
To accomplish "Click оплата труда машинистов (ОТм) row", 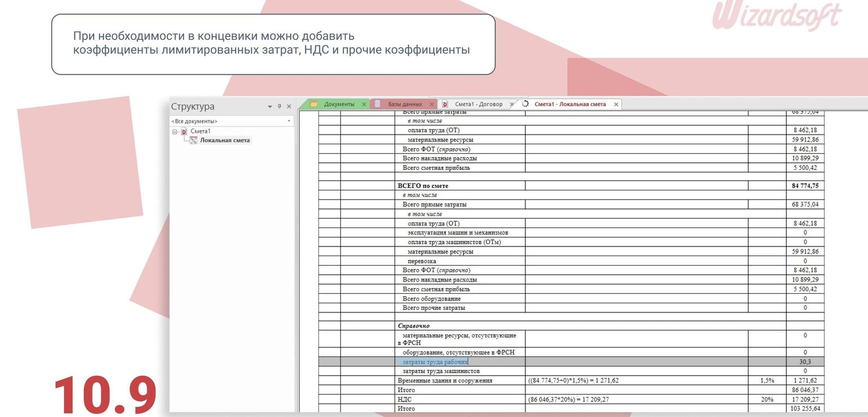I will click(x=571, y=242).
